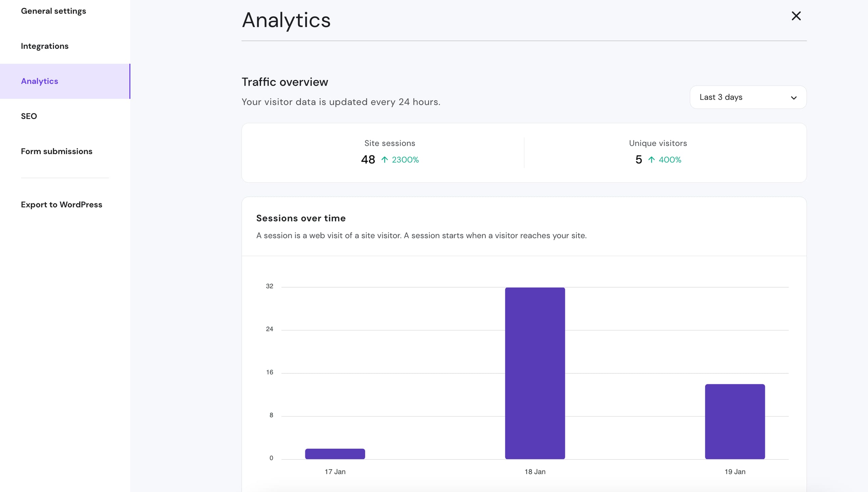Click the Site sessions count 48

[368, 160]
